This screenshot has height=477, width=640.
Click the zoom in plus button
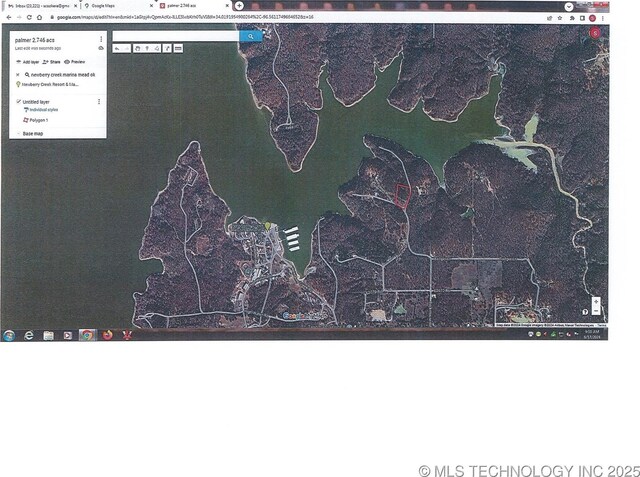point(596,302)
